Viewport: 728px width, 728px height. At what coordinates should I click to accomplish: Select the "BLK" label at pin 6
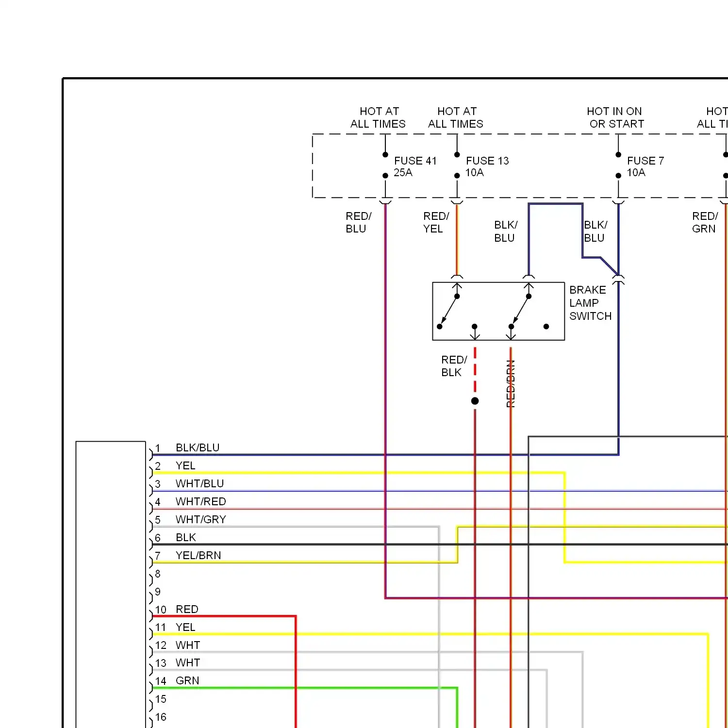click(x=186, y=537)
